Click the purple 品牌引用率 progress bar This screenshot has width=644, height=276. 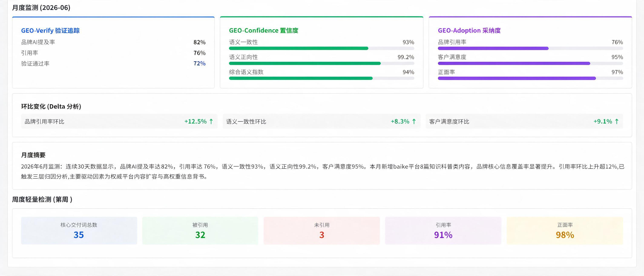point(530,48)
